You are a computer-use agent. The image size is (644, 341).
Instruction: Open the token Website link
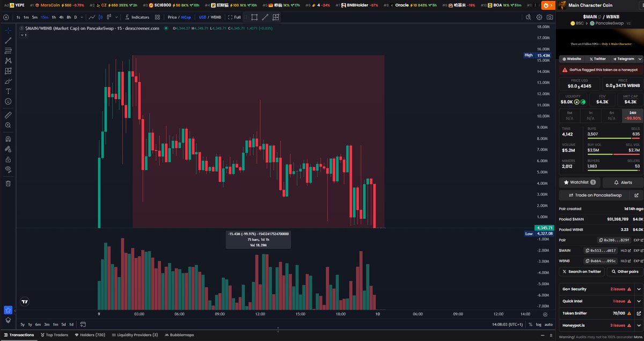572,59
